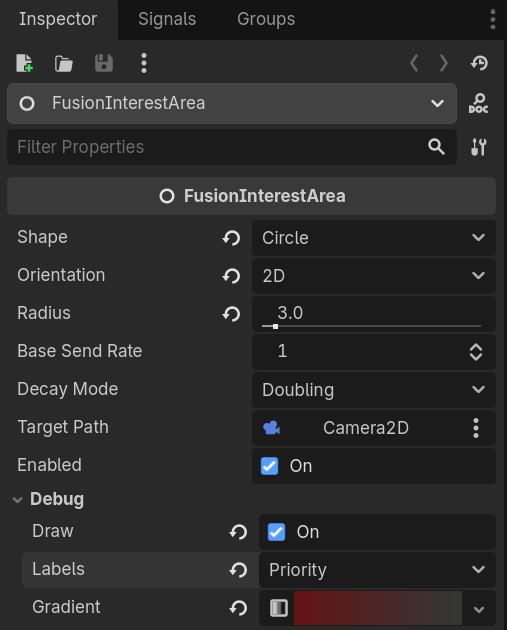Open the Orientation dropdown showing 2D

[374, 276]
